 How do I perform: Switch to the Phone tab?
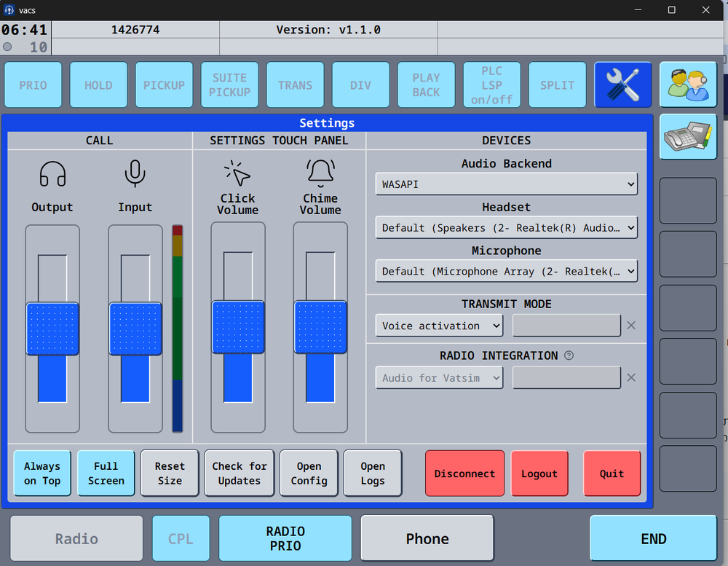[427, 539]
